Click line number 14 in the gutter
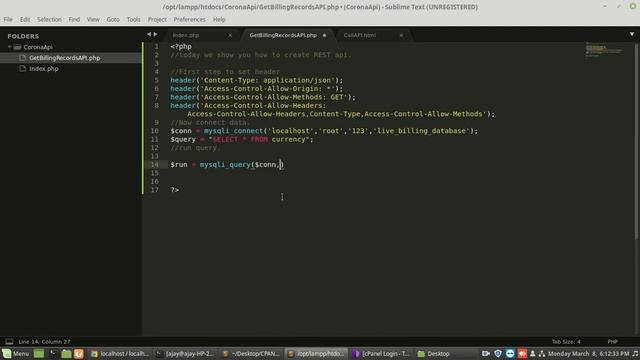 click(155, 164)
